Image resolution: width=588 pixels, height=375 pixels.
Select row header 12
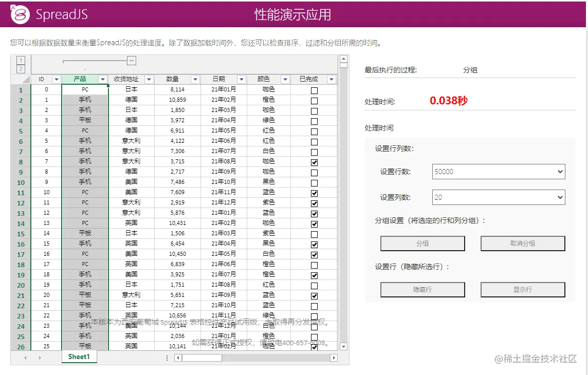21,203
